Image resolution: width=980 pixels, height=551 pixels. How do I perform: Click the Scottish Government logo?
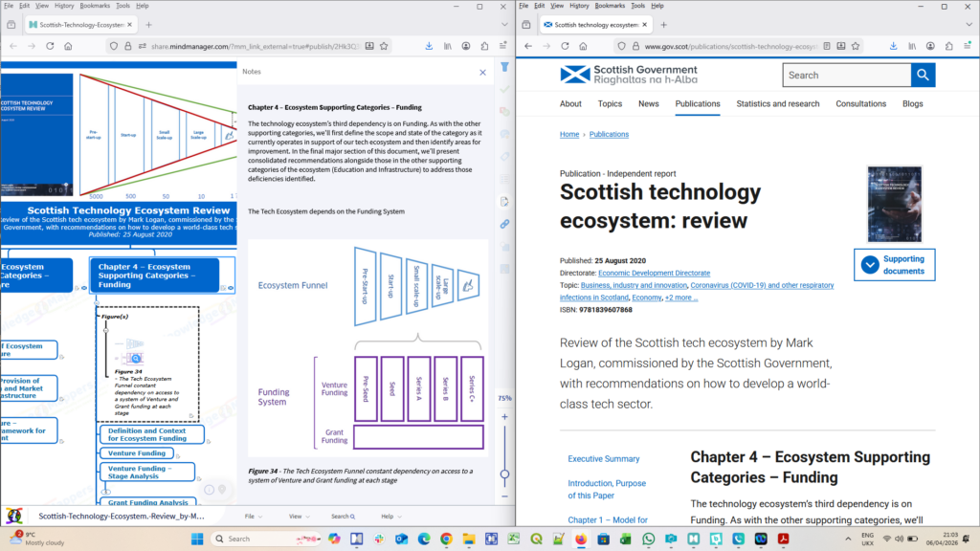[629, 75]
